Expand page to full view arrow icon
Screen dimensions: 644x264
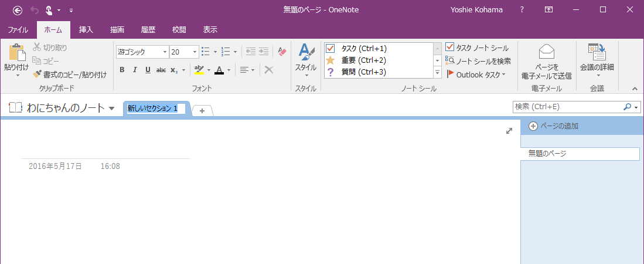[509, 131]
